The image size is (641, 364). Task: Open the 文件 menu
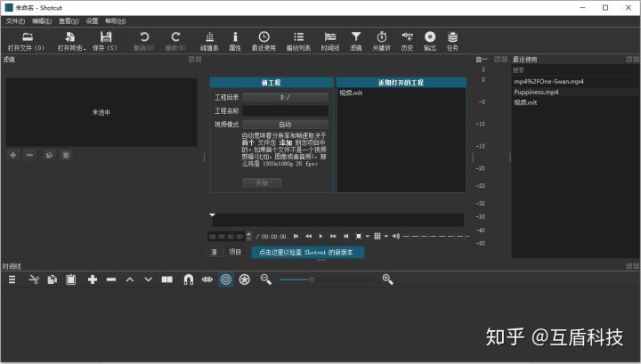pyautogui.click(x=15, y=20)
